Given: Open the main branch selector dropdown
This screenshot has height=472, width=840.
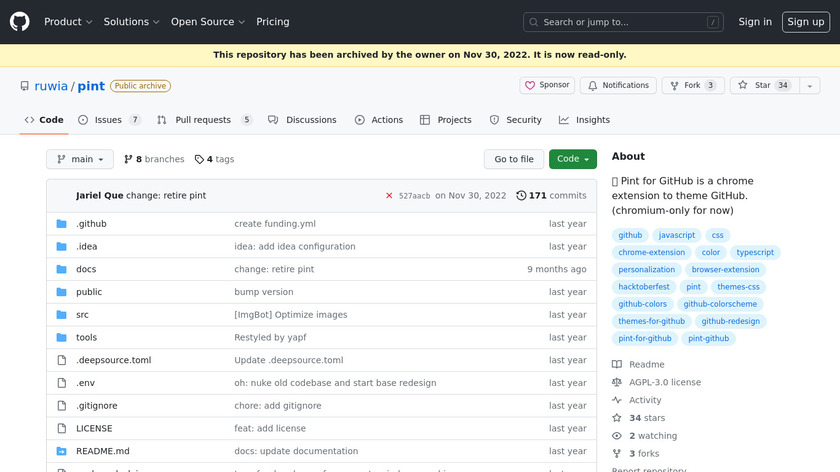Looking at the screenshot, I should coord(80,159).
